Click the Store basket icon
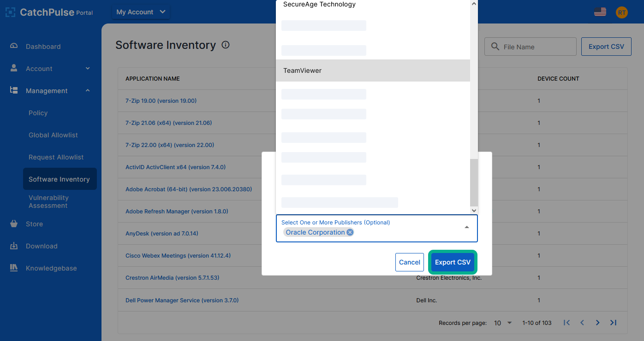 (x=14, y=224)
